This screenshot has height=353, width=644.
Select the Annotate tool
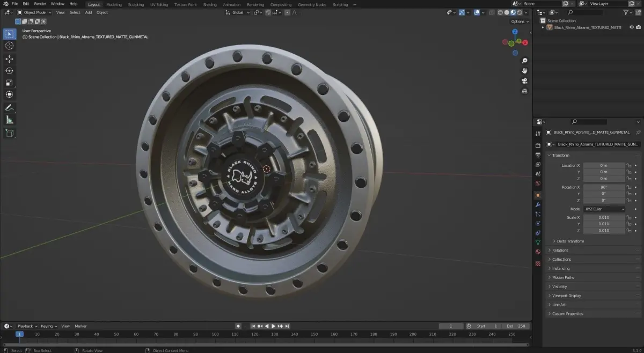[x=10, y=108]
